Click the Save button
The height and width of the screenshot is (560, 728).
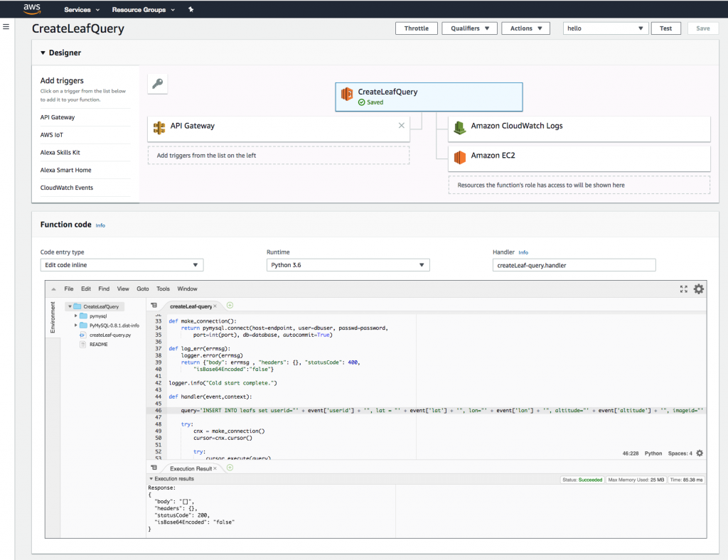click(703, 28)
